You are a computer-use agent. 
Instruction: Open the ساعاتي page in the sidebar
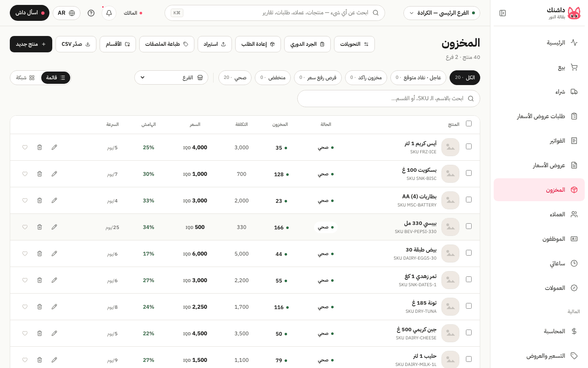[539, 263]
